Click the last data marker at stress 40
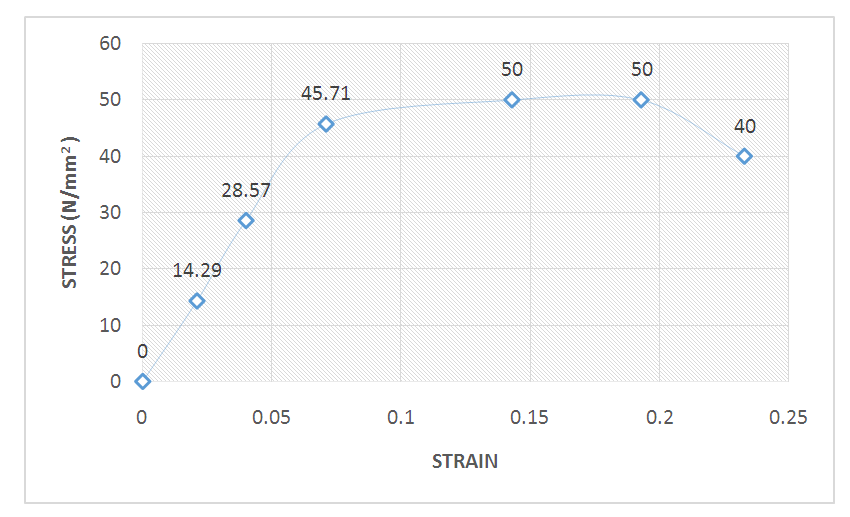 click(x=744, y=156)
